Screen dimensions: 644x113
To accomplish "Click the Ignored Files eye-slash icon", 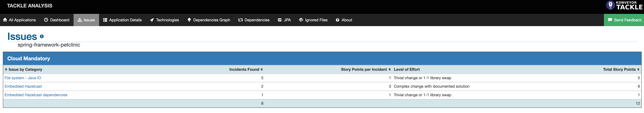I will [301, 20].
